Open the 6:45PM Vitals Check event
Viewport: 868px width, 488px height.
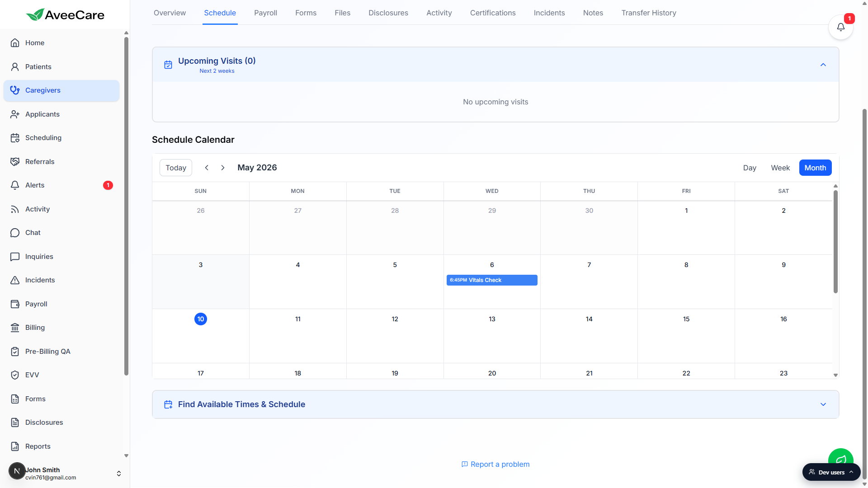492,280
